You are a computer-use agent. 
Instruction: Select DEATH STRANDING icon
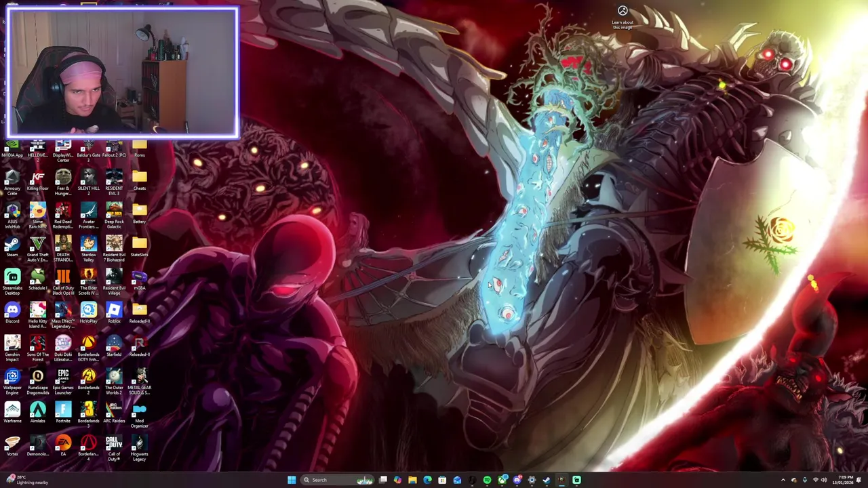pos(63,249)
